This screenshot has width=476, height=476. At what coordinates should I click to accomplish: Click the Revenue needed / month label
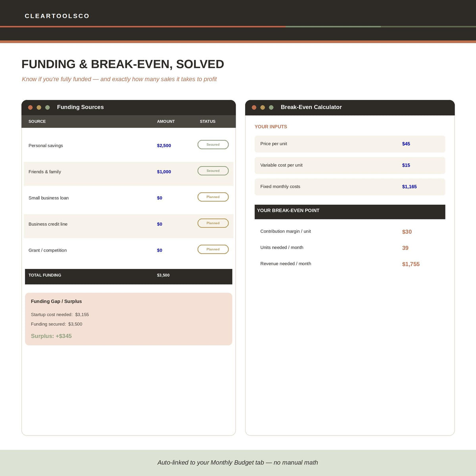tap(286, 264)
